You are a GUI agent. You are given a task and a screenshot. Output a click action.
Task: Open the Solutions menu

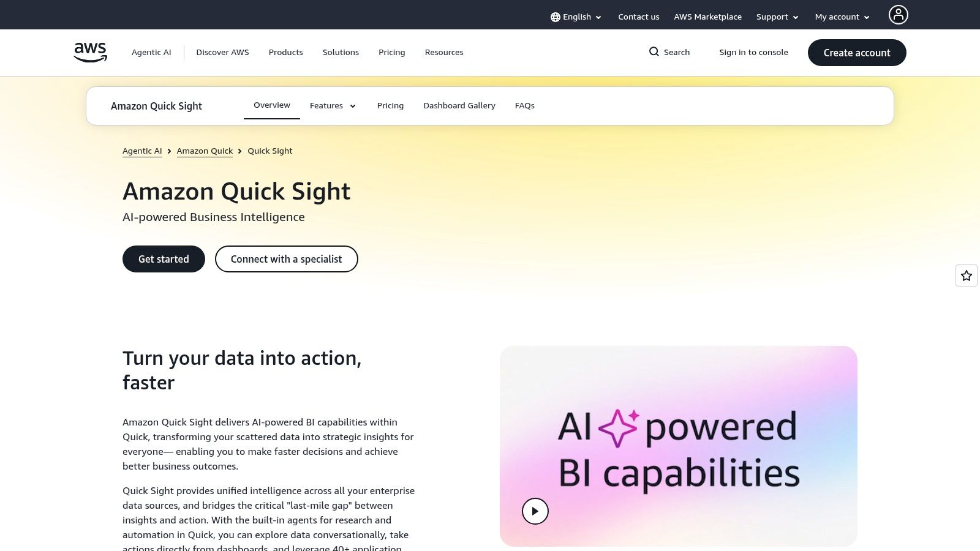[341, 53]
